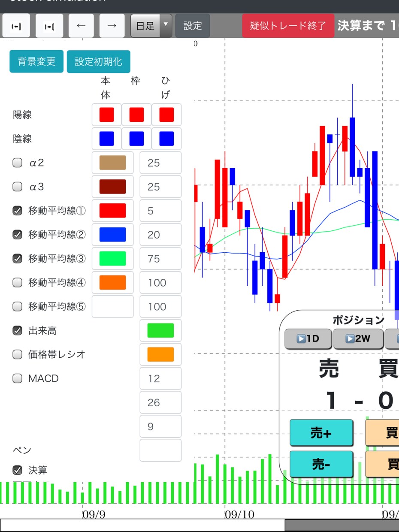The image size is (399, 532).
Task: Change the tan α2 color swatch
Action: pyautogui.click(x=113, y=163)
